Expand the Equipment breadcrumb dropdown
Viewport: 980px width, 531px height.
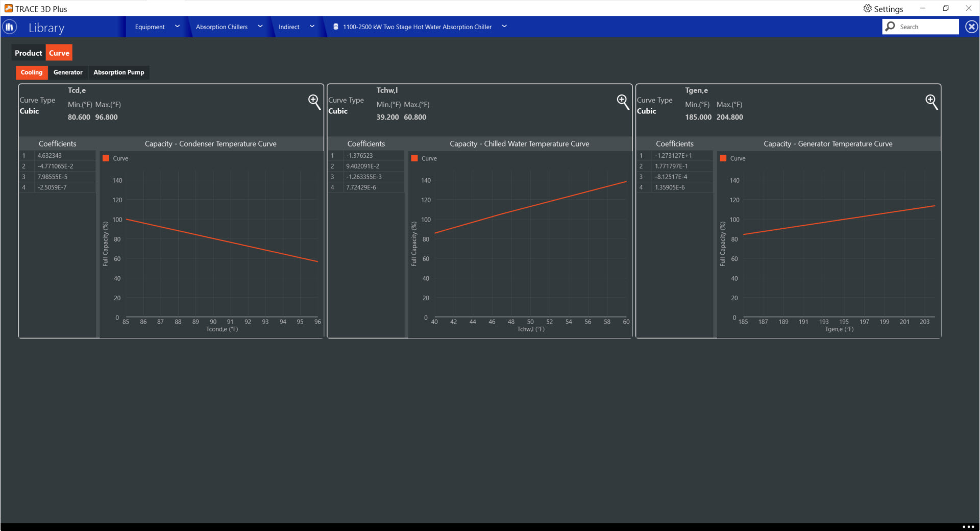pyautogui.click(x=177, y=27)
